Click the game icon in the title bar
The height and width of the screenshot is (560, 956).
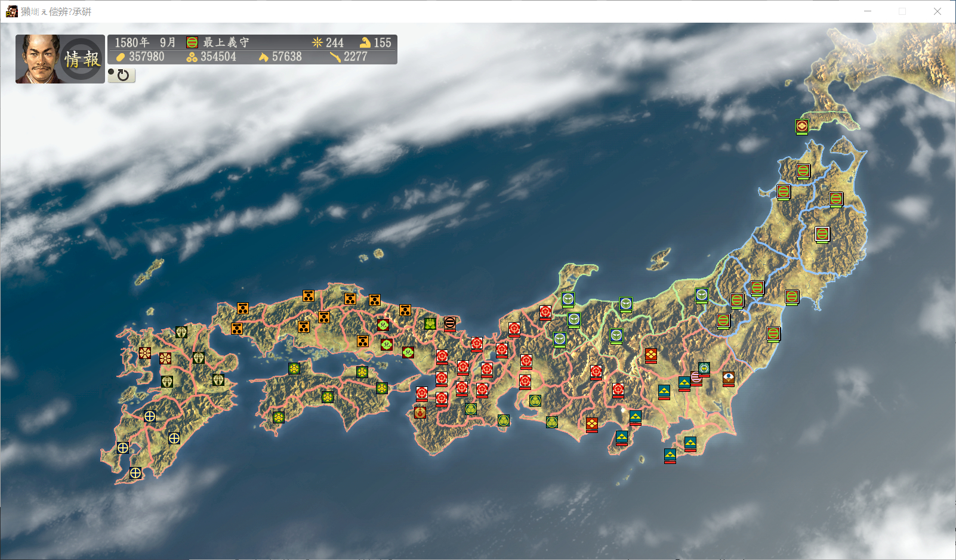pos(11,11)
